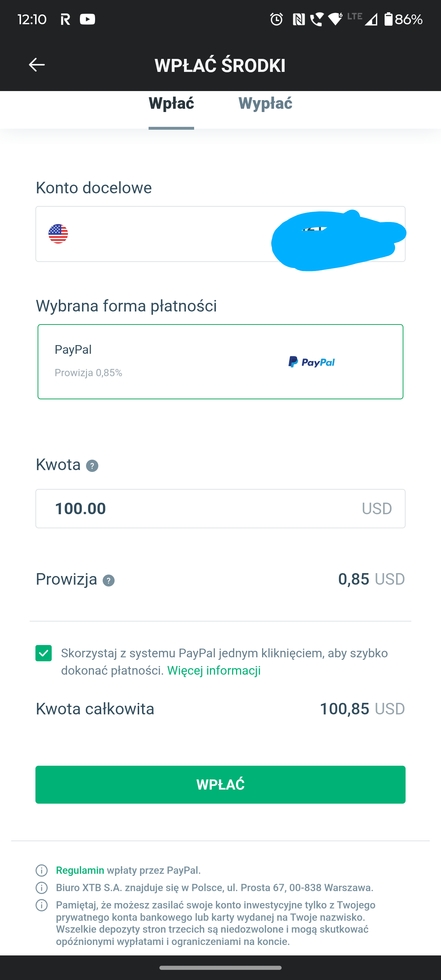Viewport: 441px width, 980px height.
Task: Tap the help icon next to Kwota
Action: pyautogui.click(x=92, y=466)
